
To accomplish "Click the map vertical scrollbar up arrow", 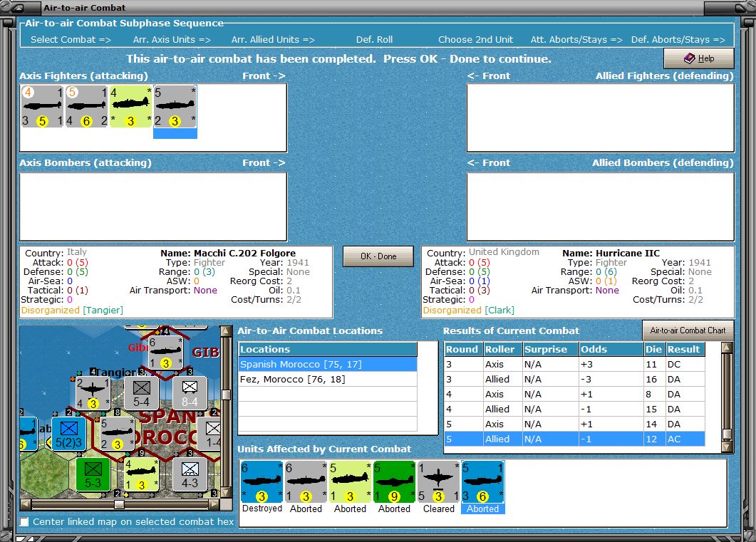I will pyautogui.click(x=225, y=331).
